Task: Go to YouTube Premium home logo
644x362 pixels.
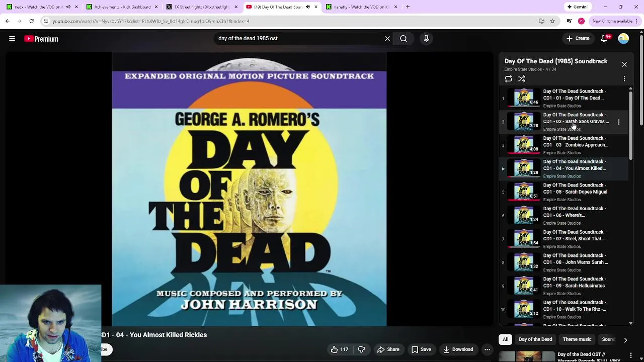Action: 41,39
